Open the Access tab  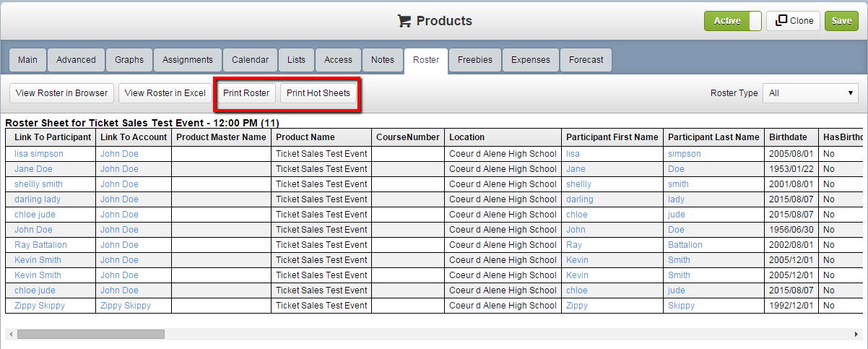tap(338, 60)
